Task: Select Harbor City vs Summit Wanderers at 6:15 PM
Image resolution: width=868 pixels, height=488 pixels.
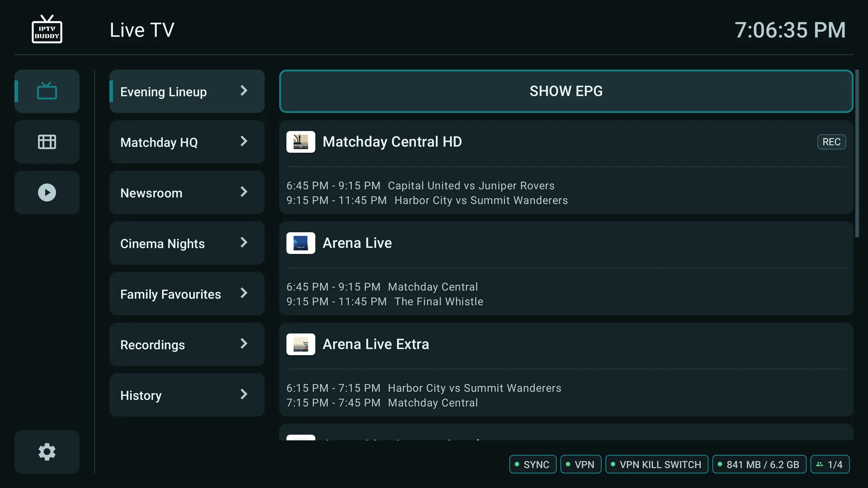Action: point(424,388)
